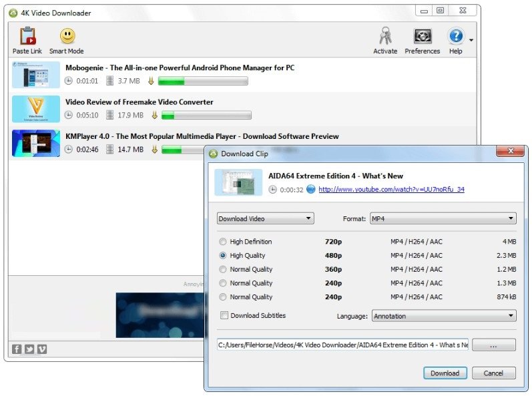Screen dimensions: 532x396
Task: Click the Download Clip dialog title icon
Action: (x=214, y=154)
